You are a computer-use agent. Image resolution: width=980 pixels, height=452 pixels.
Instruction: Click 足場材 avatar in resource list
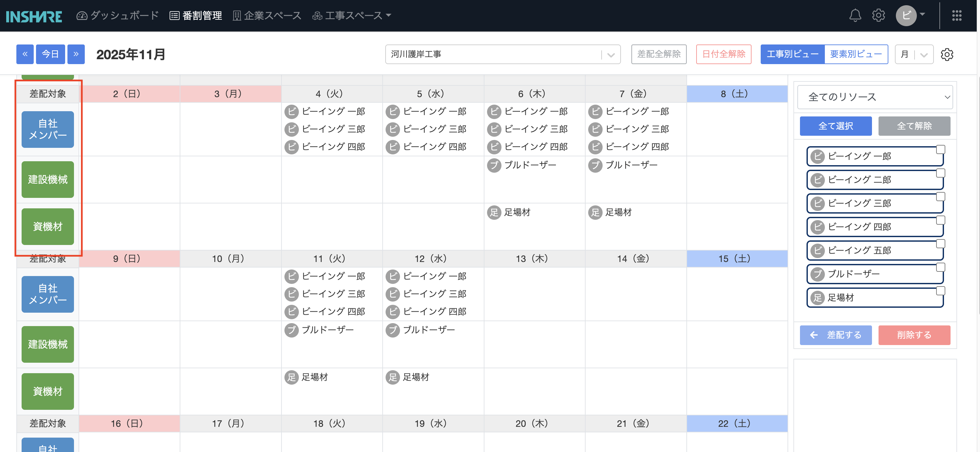pyautogui.click(x=817, y=298)
